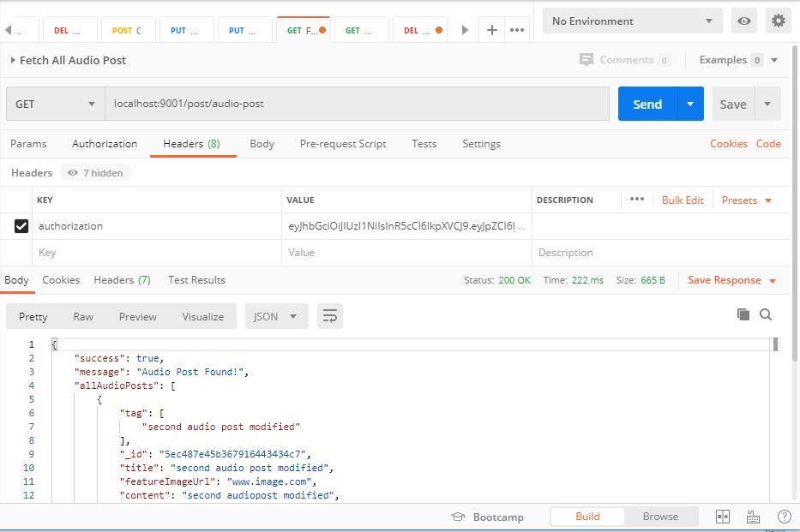Open tab options three-dots menu
The width and height of the screenshot is (800, 532).
coord(516,30)
